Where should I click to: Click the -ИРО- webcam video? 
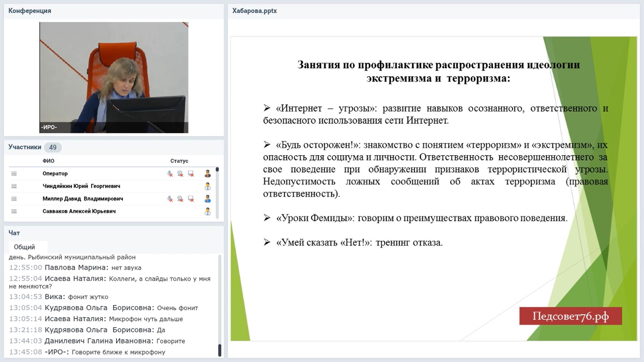[x=114, y=77]
